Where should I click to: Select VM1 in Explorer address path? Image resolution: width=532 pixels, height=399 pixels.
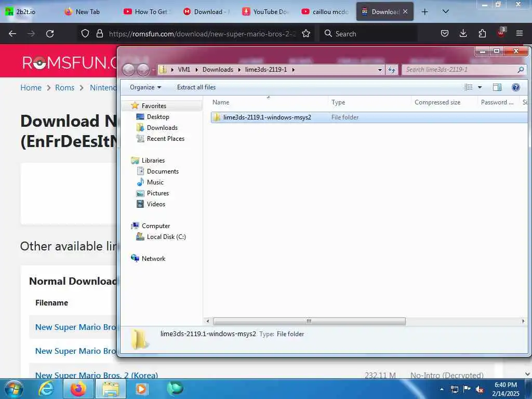[184, 70]
